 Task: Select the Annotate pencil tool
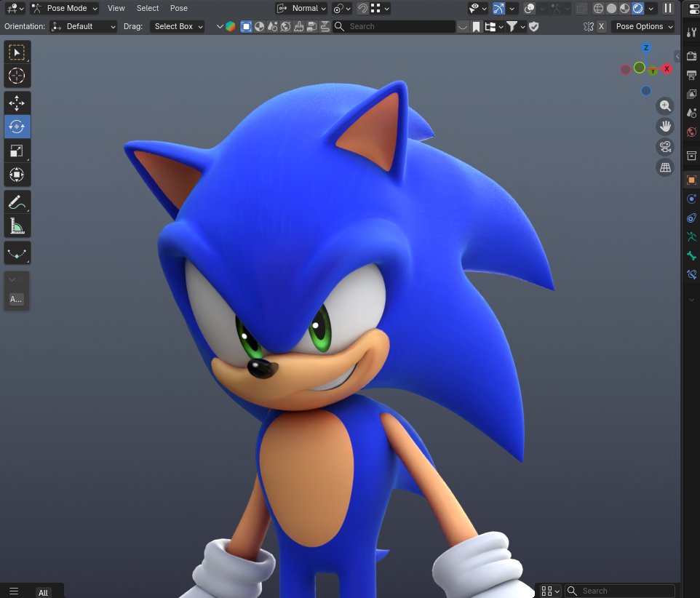[x=17, y=202]
